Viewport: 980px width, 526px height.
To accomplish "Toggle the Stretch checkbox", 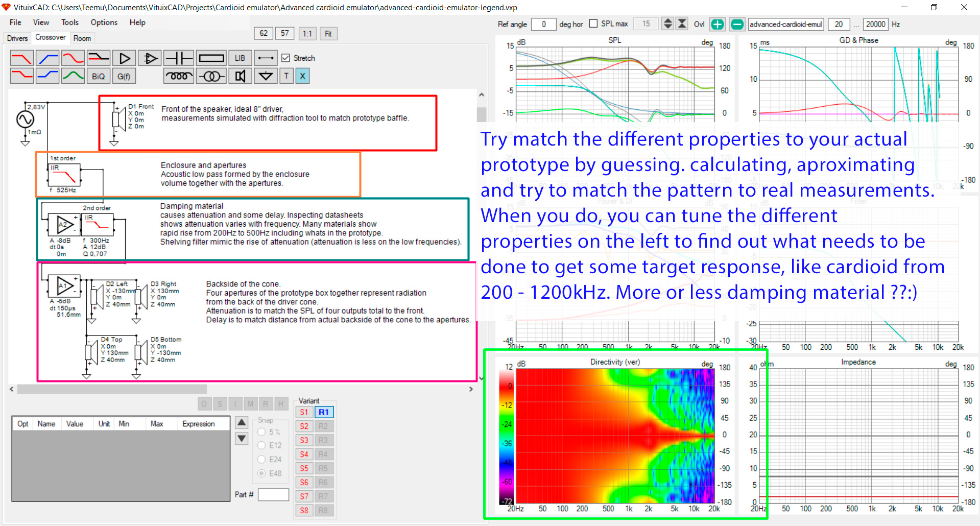I will 286,58.
